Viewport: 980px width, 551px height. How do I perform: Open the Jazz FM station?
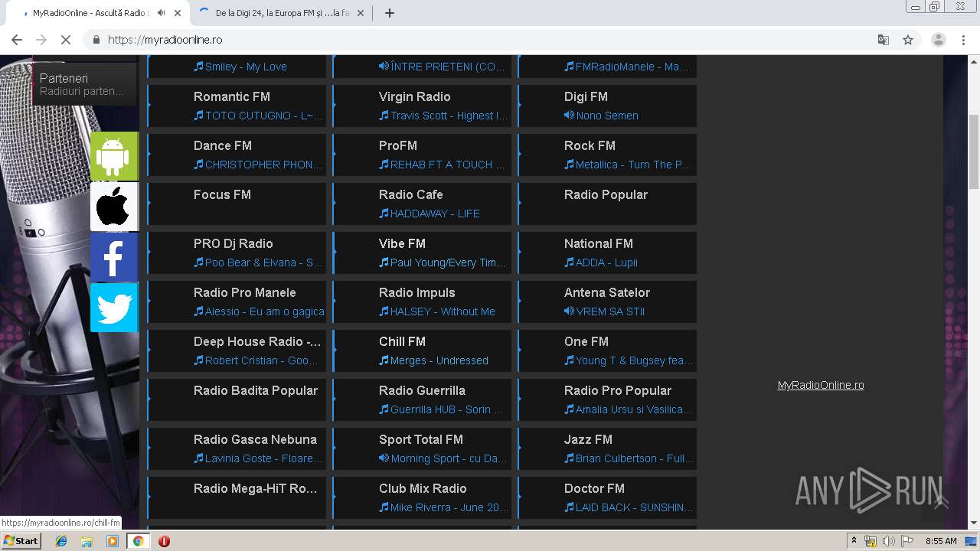pos(607,448)
